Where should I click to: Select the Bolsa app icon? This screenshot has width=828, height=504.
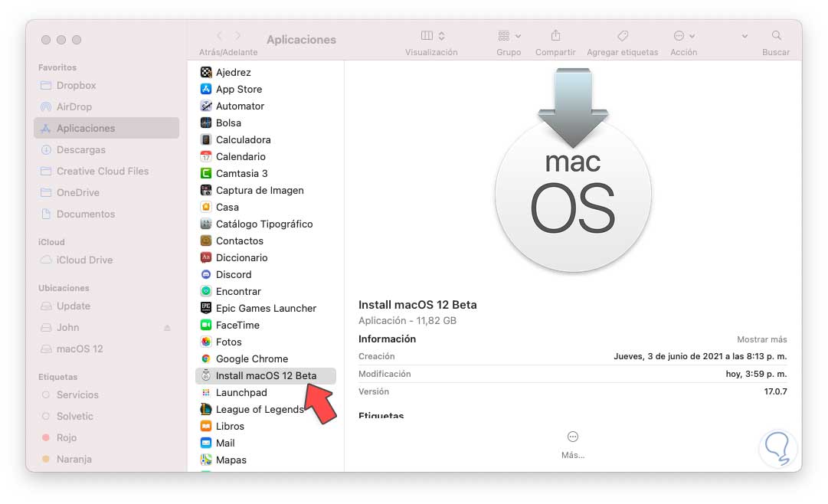pos(206,123)
